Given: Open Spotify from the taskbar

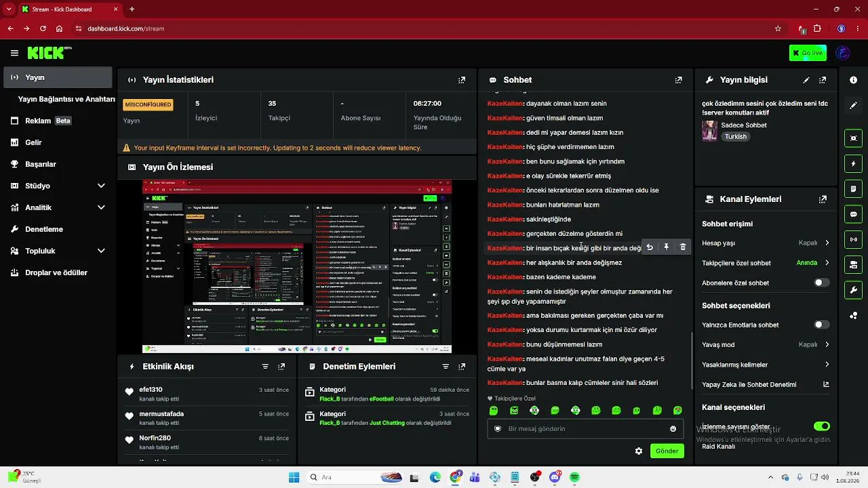Looking at the screenshot, I should 574,477.
